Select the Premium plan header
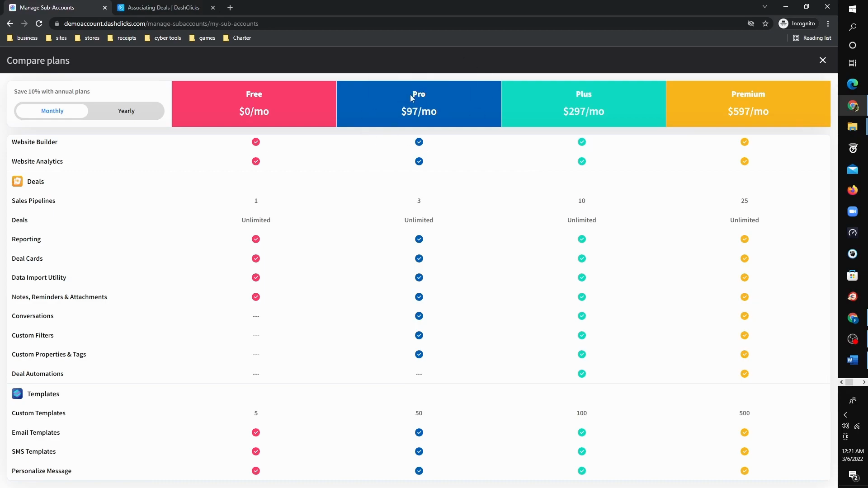This screenshot has height=488, width=868. click(x=748, y=103)
